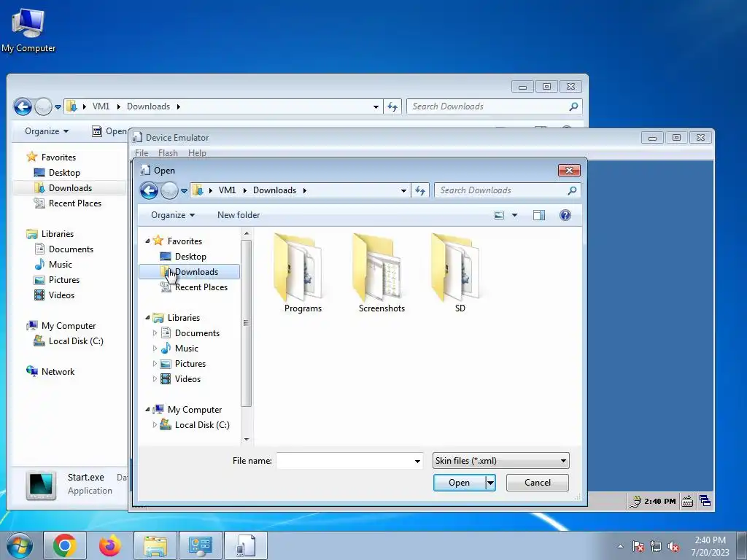Open Music library in Explorer sidebar
This screenshot has width=747, height=560.
pyautogui.click(x=53, y=265)
